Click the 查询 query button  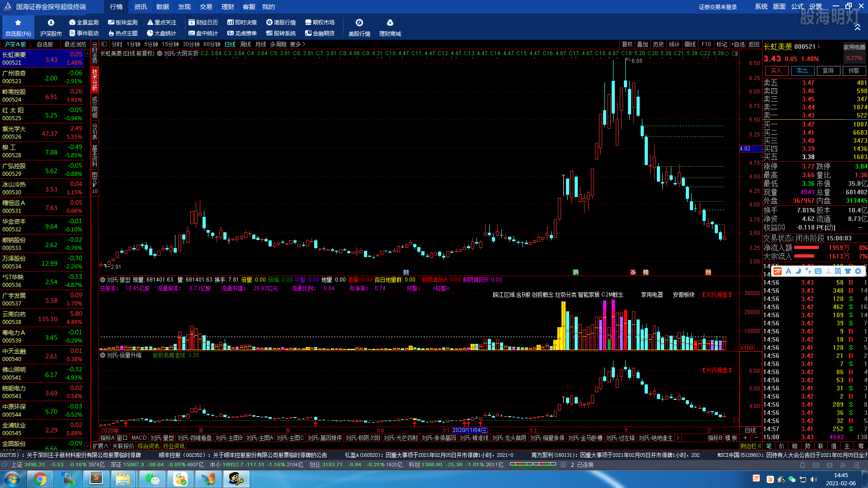pos(828,71)
